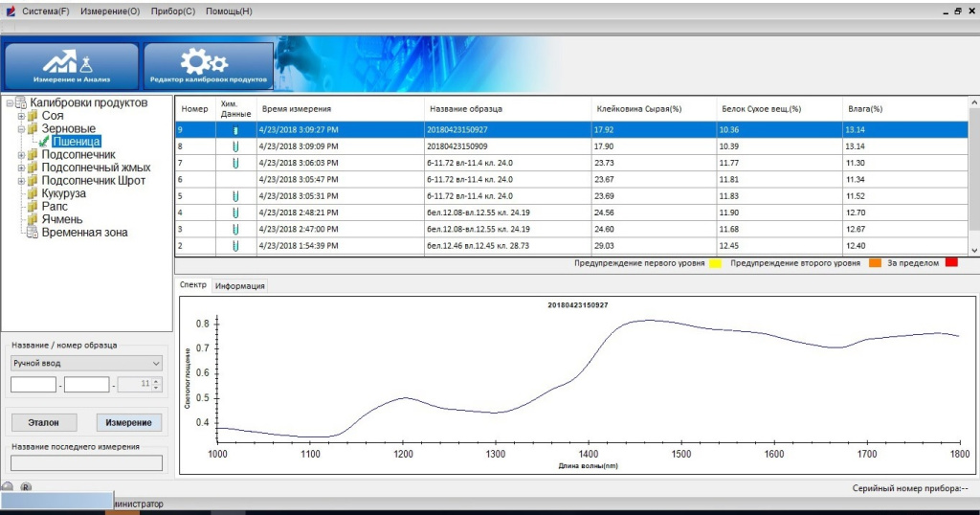Switch to the Информация tab
This screenshot has height=515, width=980.
[x=239, y=285]
